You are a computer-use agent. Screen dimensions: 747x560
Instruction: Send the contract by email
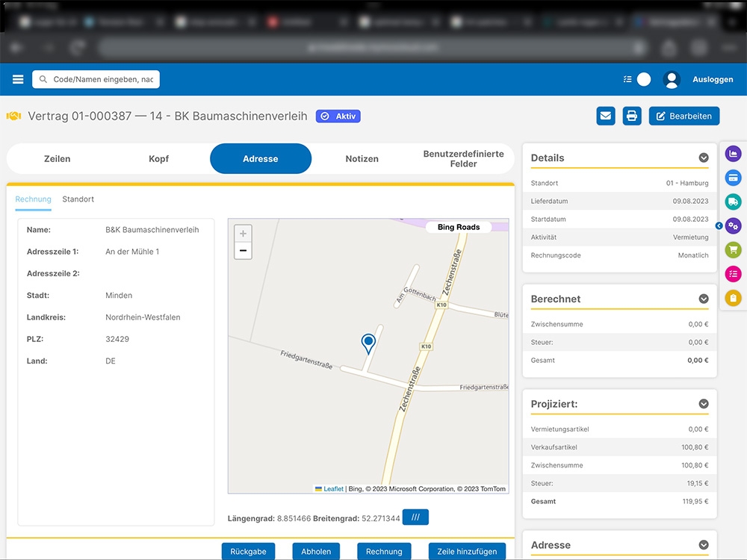(x=606, y=116)
